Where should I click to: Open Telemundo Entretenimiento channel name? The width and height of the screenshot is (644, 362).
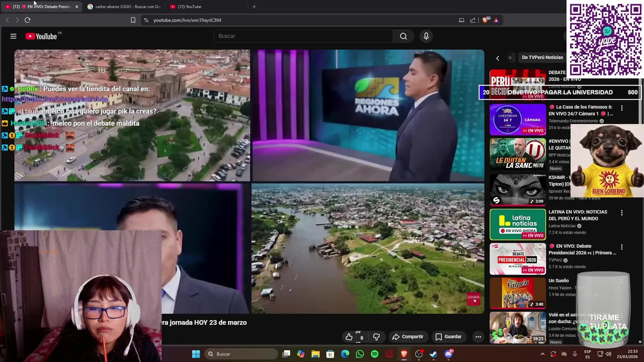[573, 121]
